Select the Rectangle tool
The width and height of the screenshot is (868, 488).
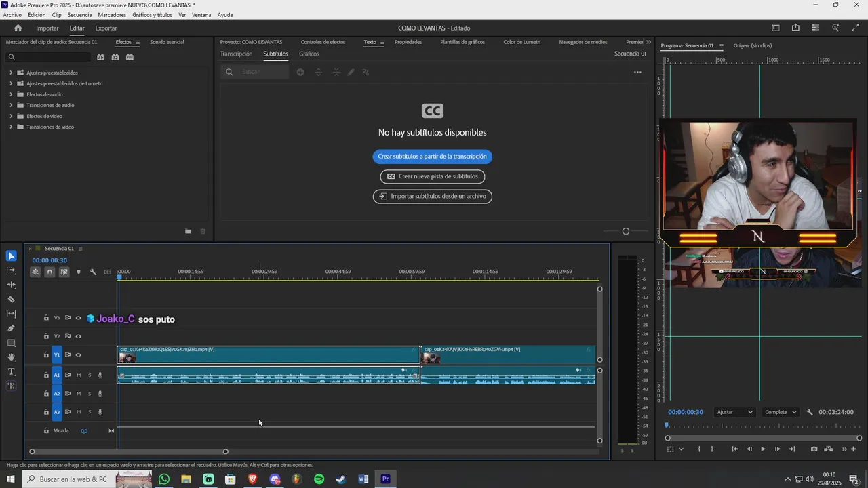click(x=11, y=343)
